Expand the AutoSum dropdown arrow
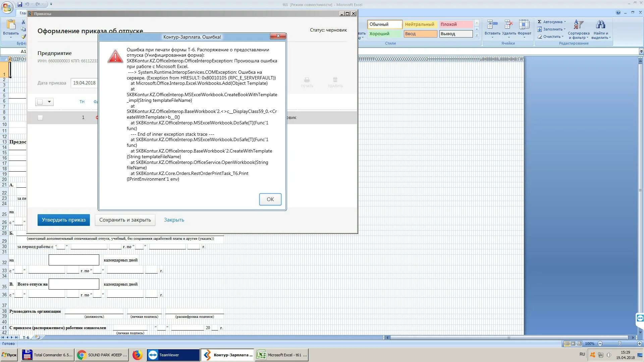The height and width of the screenshot is (362, 644). [x=565, y=22]
